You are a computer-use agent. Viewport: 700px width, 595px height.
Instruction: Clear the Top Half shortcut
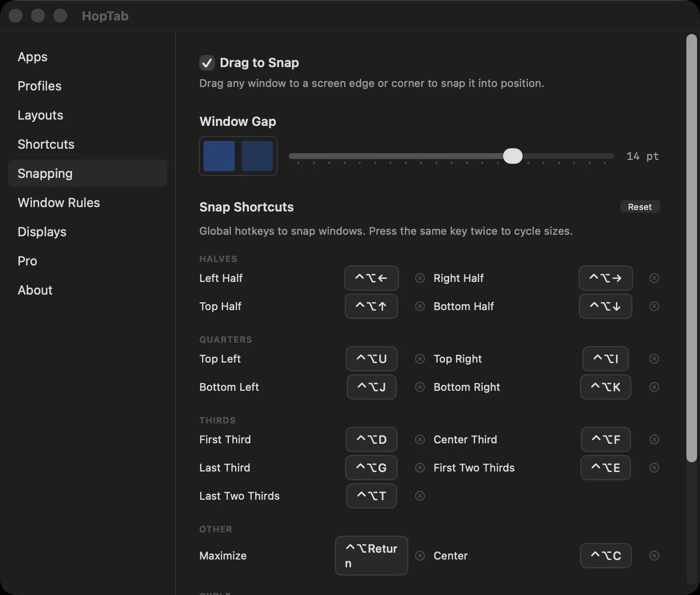click(x=420, y=306)
